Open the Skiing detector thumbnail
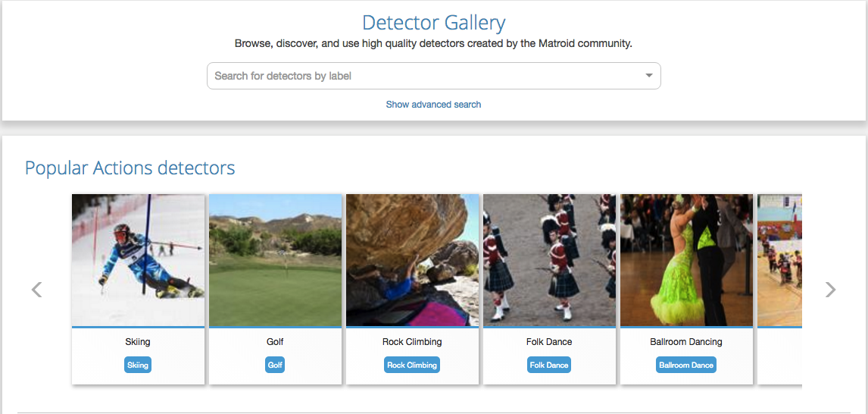Image resolution: width=868 pixels, height=414 pixels. 138,260
